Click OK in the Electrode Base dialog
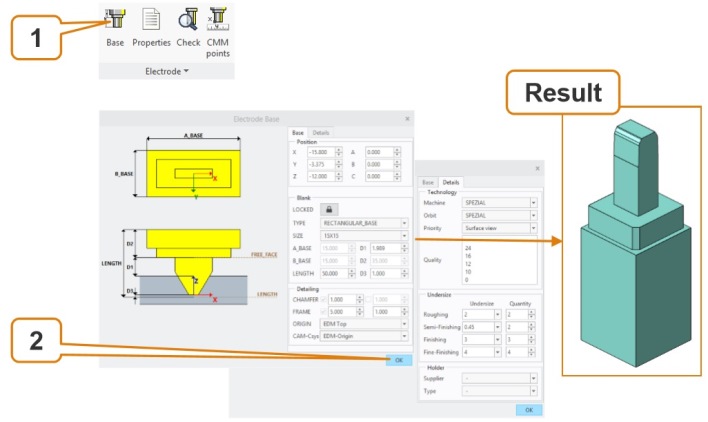Image resolution: width=708 pixels, height=422 pixels. pyautogui.click(x=398, y=359)
